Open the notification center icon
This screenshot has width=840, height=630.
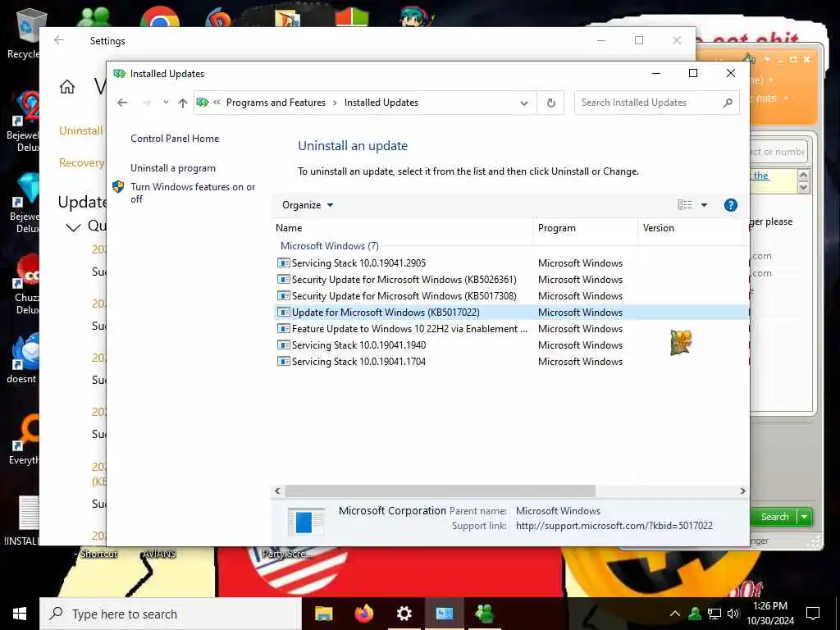(x=813, y=614)
